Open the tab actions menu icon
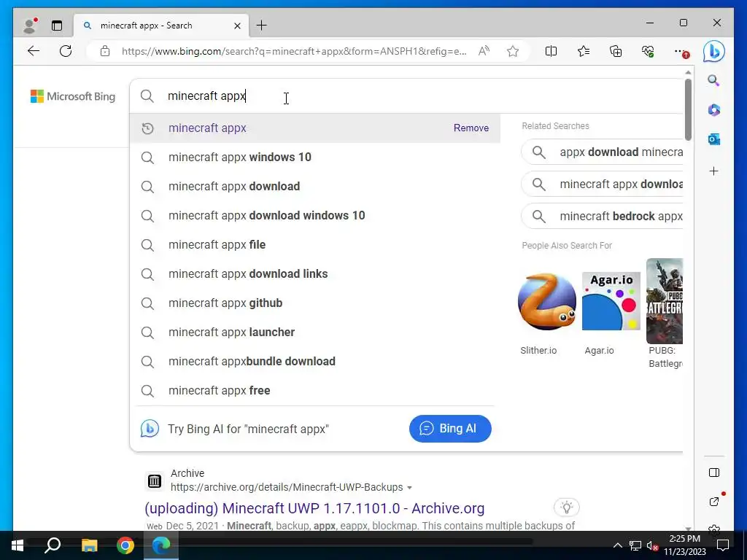 pos(57,26)
